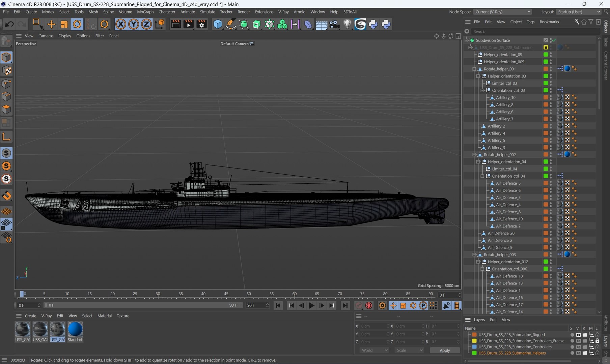Open viewport Cameras menu
Image resolution: width=610 pixels, height=364 pixels.
pos(46,36)
